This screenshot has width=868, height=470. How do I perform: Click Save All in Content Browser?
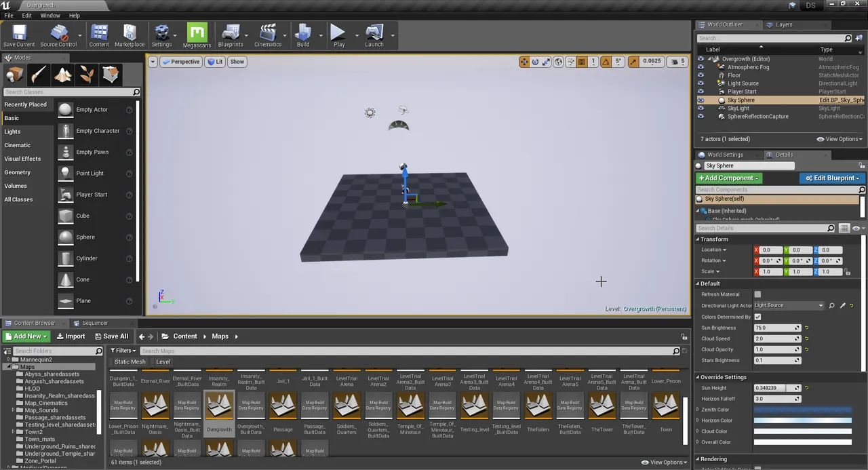pyautogui.click(x=111, y=336)
